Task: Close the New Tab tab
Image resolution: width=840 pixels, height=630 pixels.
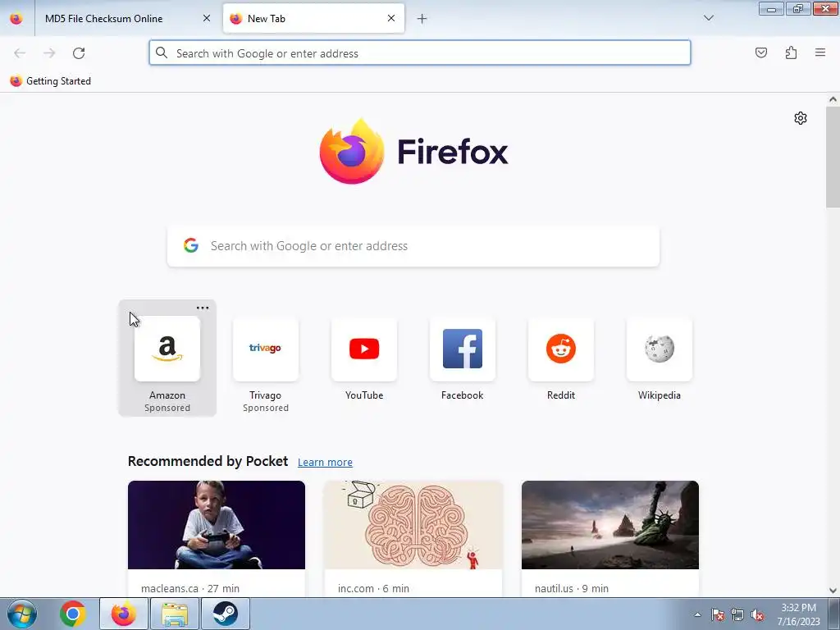Action: pos(391,18)
